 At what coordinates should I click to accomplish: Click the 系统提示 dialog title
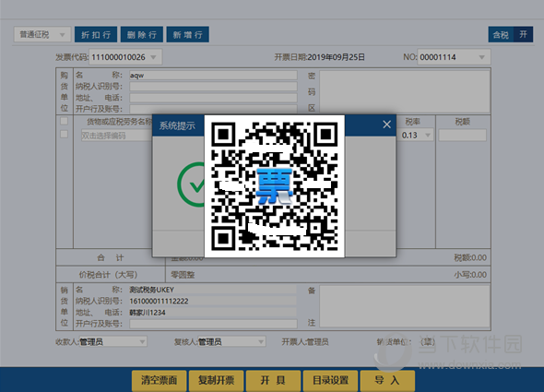pyautogui.click(x=177, y=125)
